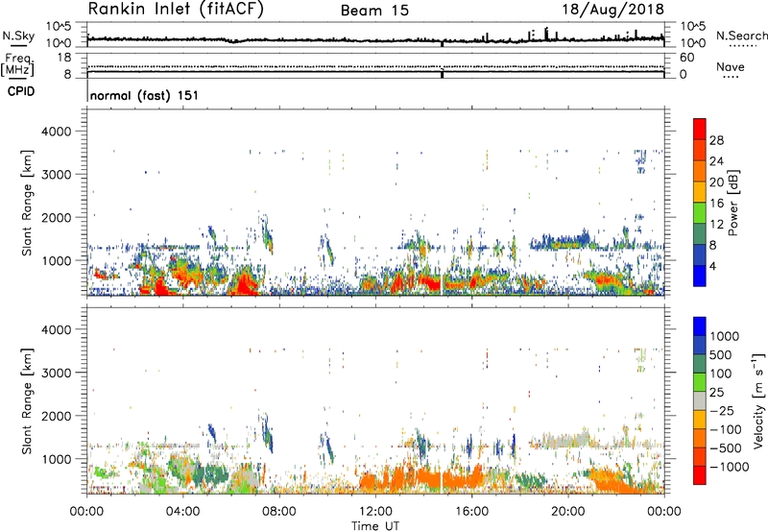Screen dimensions: 768x532
Task: Click the '2000' tick in the power panel
Action: click(57, 217)
